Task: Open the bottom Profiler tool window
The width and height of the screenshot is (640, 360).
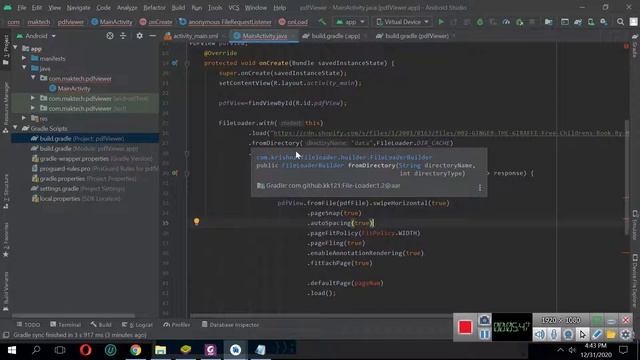Action: tap(176, 325)
